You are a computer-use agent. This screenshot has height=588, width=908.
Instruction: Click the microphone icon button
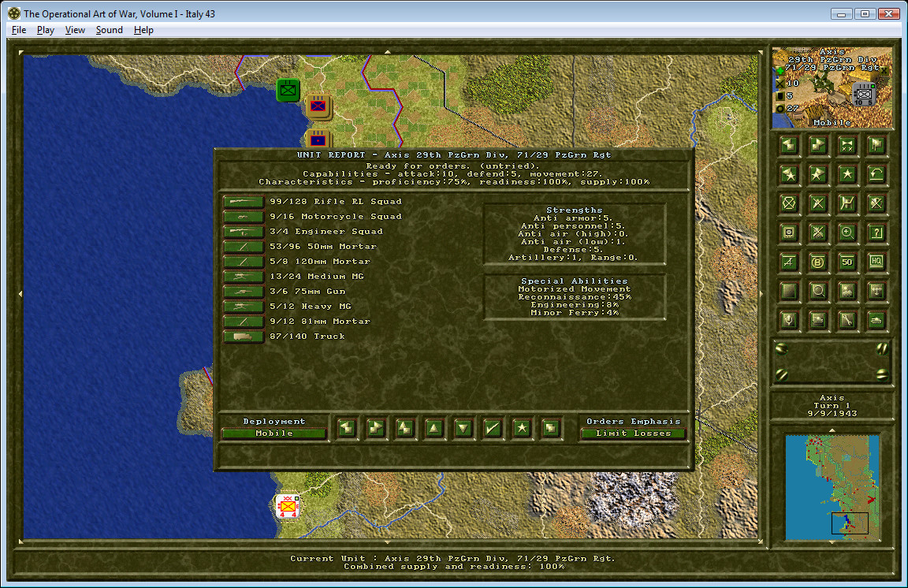789,320
